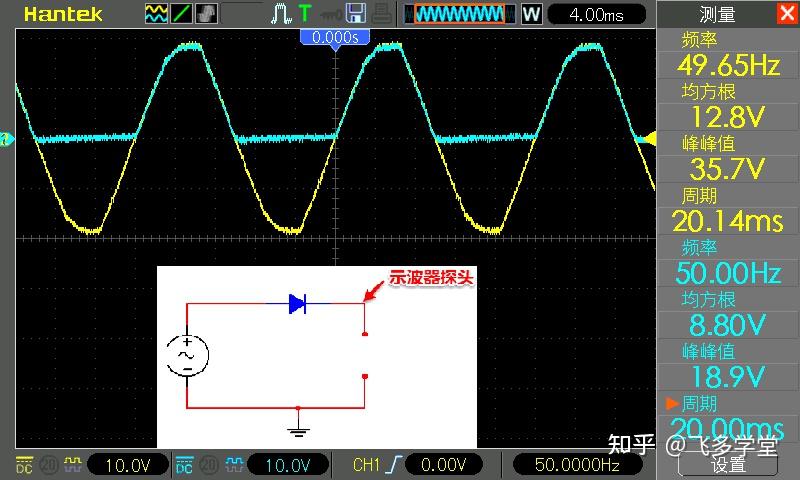Open CH1 10.0V vertical scale setting
The image size is (800, 480).
128,465
